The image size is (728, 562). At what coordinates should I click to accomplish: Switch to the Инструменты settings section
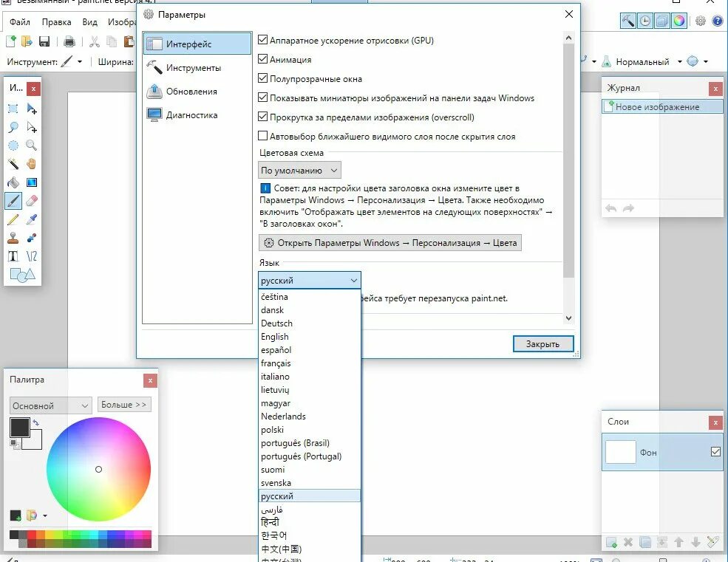(198, 68)
